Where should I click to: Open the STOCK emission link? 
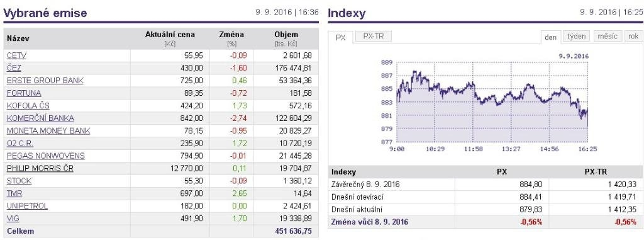tap(19, 181)
